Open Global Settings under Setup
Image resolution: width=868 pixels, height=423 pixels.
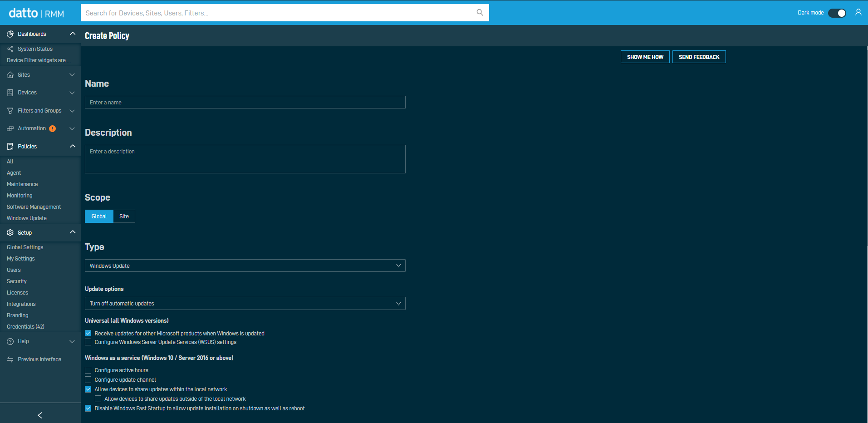click(x=25, y=247)
